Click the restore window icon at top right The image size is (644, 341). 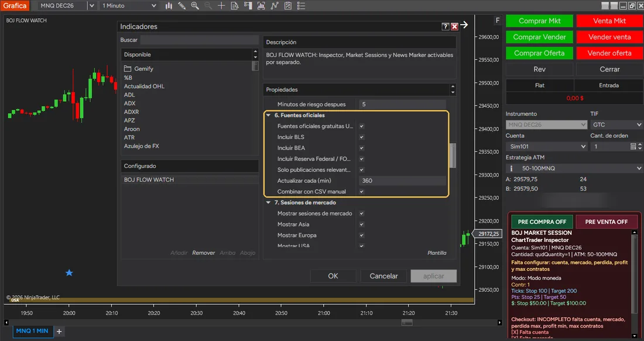[632, 6]
